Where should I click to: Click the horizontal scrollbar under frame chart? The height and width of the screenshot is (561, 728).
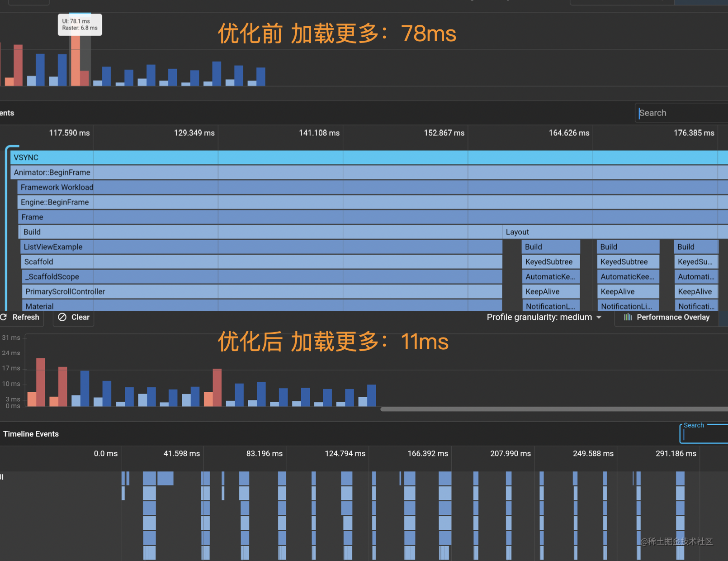[x=554, y=409]
